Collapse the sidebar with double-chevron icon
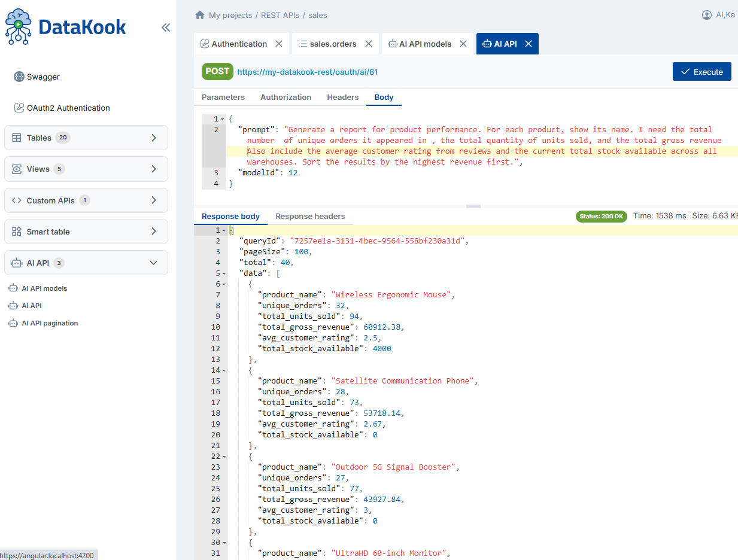This screenshot has height=560, width=738. (x=166, y=28)
